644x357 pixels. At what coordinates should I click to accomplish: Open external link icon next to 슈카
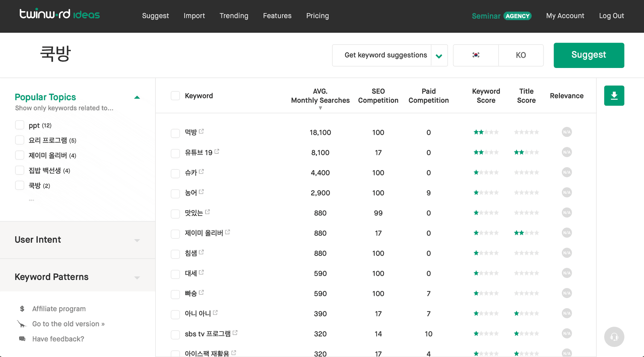point(201,172)
